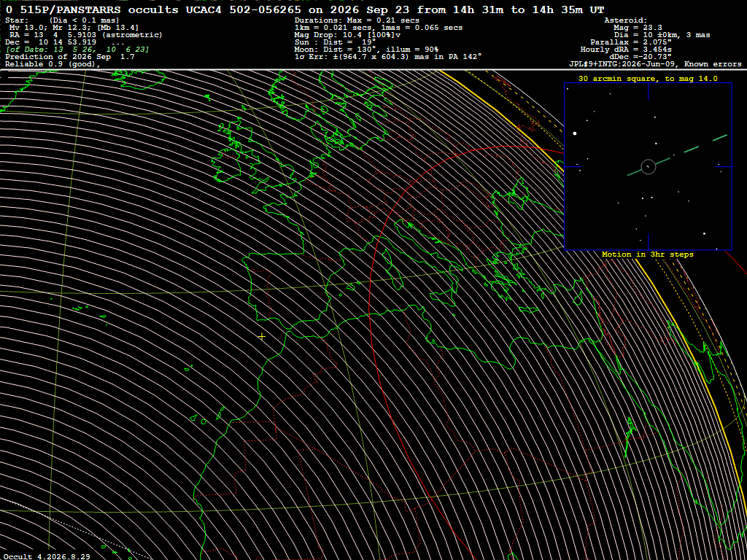Click the occultation event title line

[306, 9]
